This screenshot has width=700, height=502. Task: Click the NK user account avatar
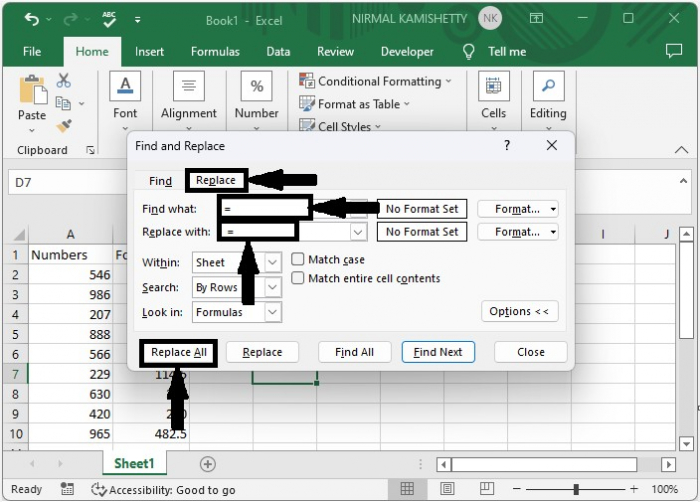(x=490, y=18)
